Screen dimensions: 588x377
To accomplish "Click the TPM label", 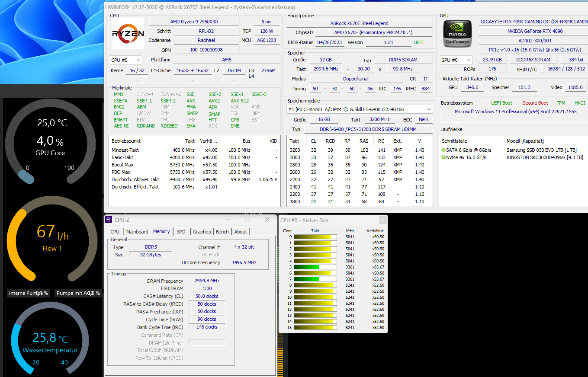I will click(561, 103).
